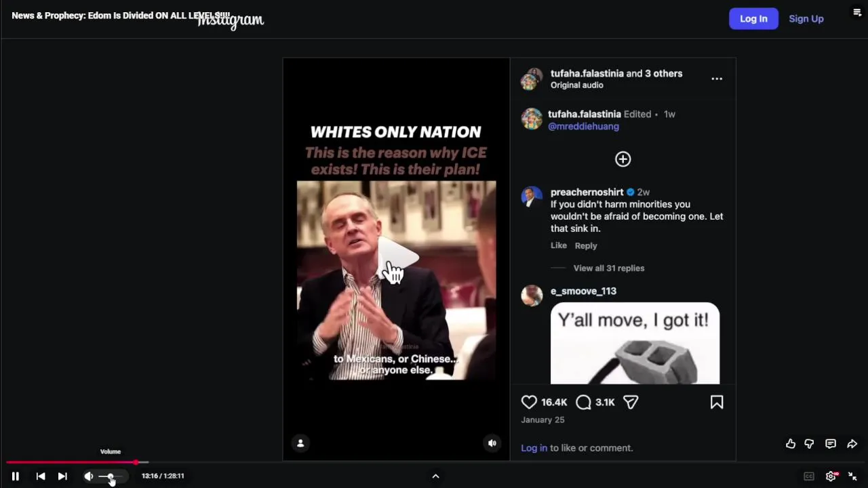Exit fullscreen mode
The height and width of the screenshot is (488, 868).
[852, 476]
